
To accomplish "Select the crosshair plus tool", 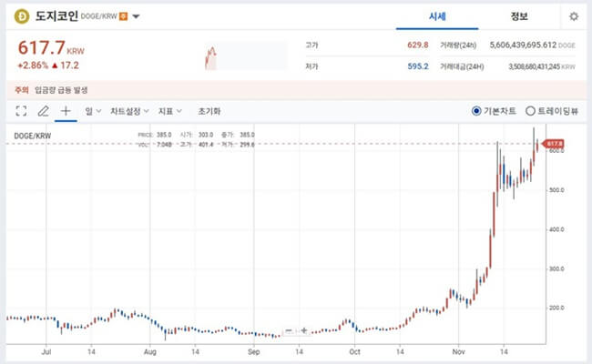I will pyautogui.click(x=66, y=110).
